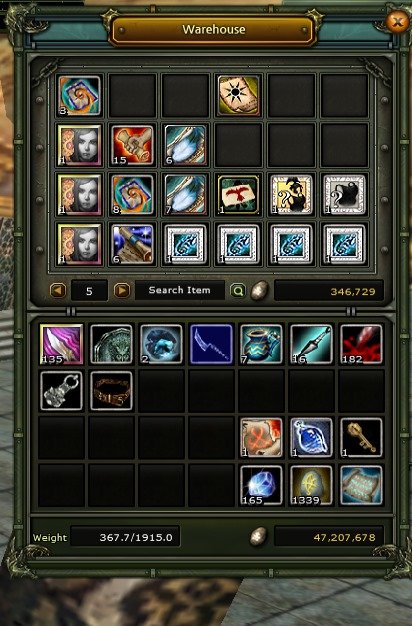Close the Warehouse window
This screenshot has width=412, height=626.
(x=397, y=21)
